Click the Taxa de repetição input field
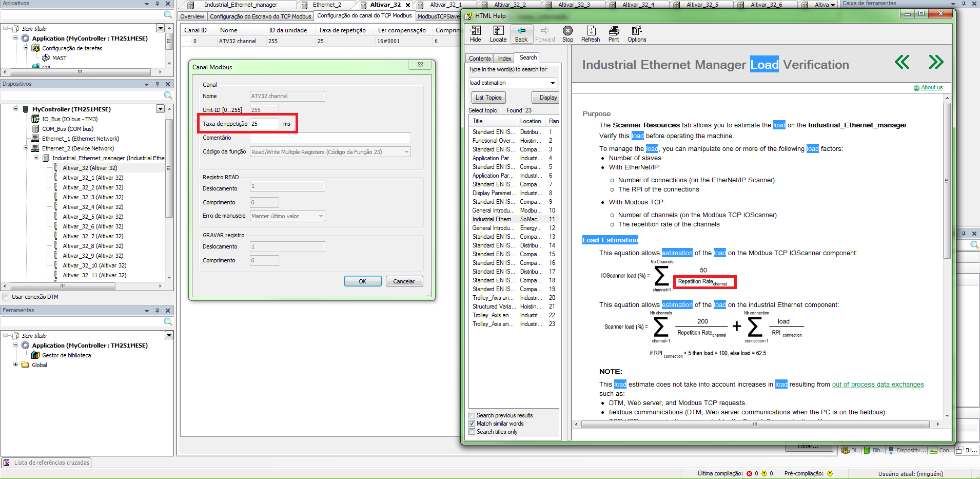Screen dimensions: 980x479 [x=264, y=124]
